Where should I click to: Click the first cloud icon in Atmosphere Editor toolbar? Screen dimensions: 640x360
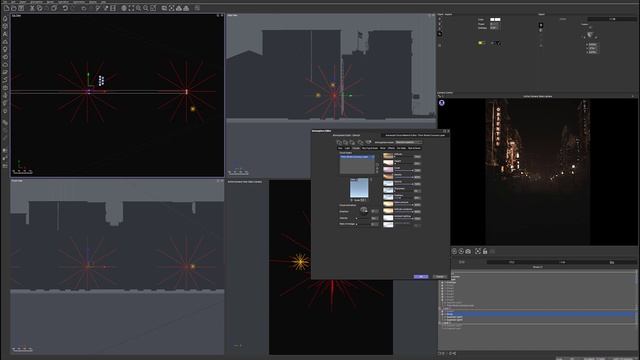339,142
